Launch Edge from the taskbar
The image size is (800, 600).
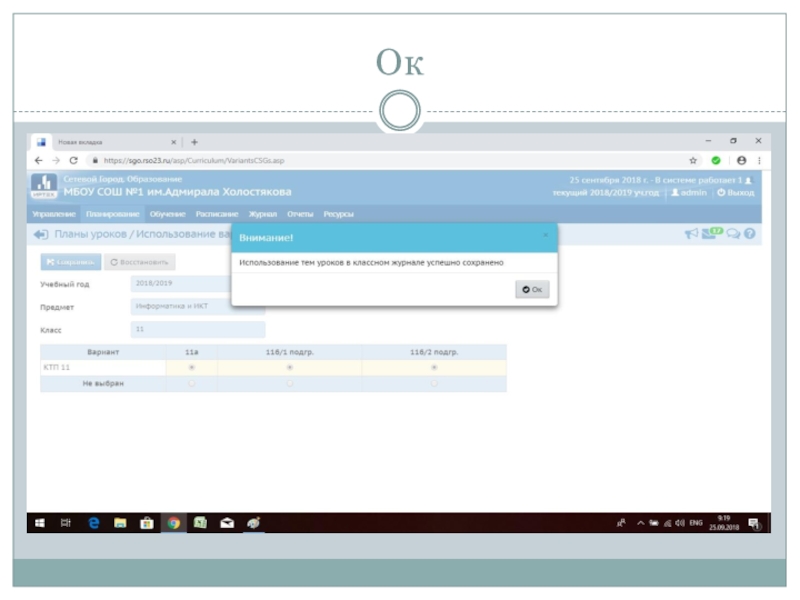click(94, 523)
